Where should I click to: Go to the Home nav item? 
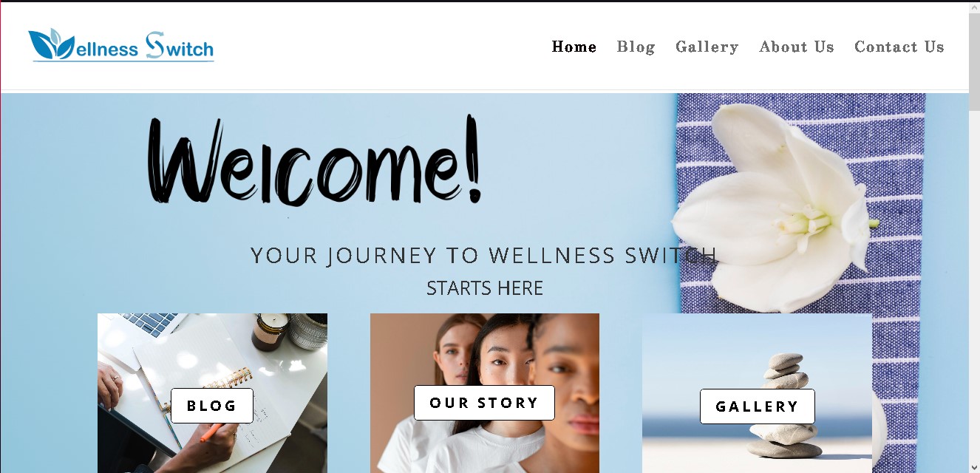point(574,47)
